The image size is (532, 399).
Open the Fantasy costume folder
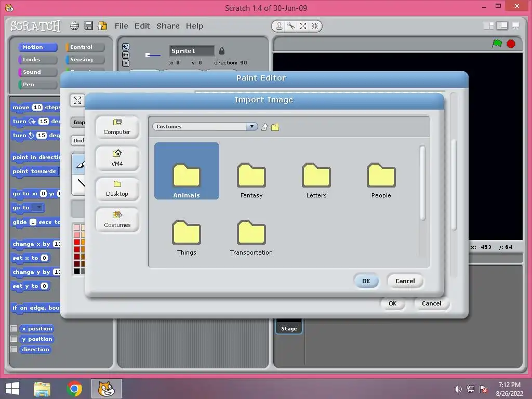[251, 180]
